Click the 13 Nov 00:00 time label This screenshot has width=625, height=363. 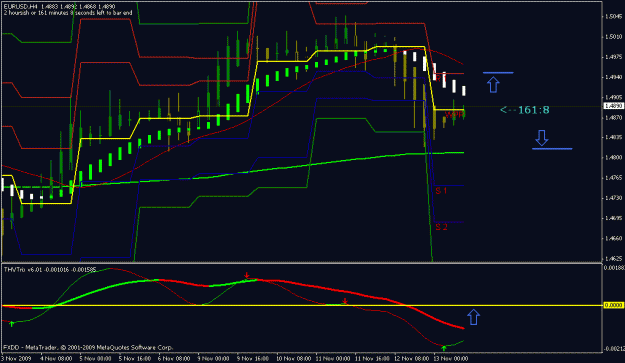[x=451, y=358]
